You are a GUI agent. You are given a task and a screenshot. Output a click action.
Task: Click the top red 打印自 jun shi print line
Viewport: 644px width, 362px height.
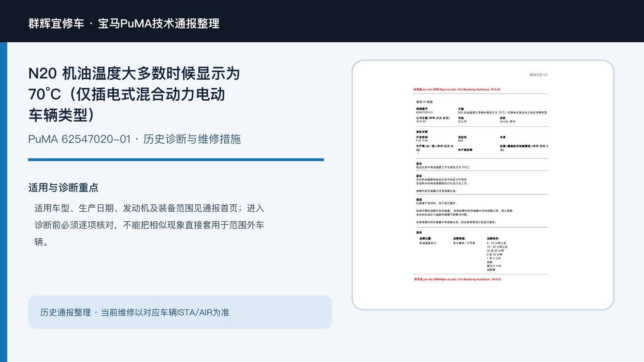(457, 90)
